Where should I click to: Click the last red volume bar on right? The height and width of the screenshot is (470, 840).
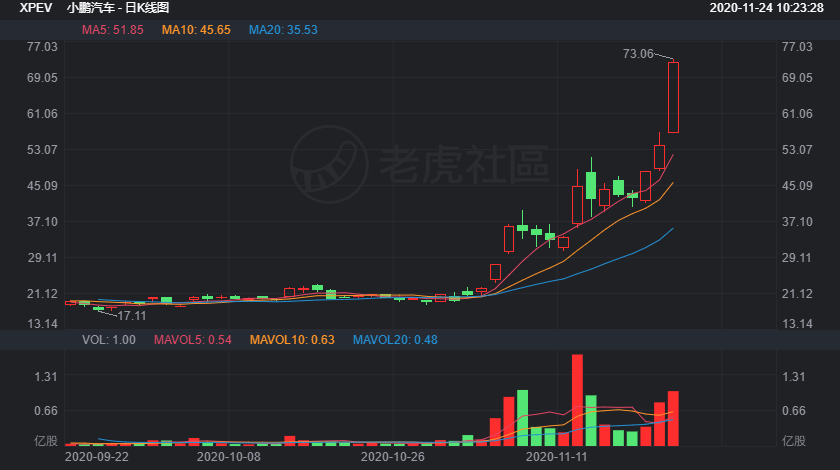pyautogui.click(x=673, y=419)
